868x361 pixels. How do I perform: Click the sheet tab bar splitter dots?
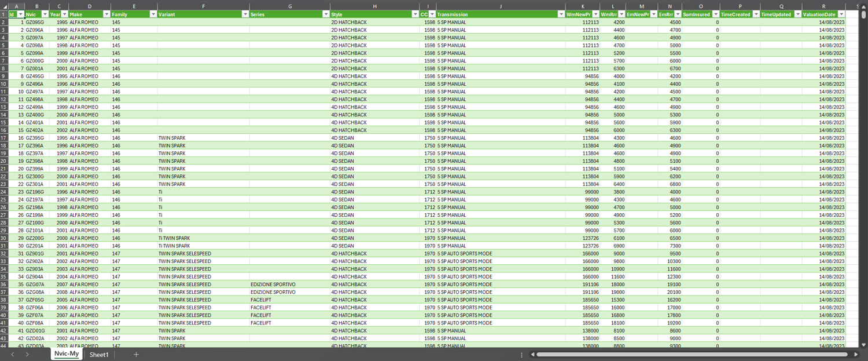coord(522,355)
